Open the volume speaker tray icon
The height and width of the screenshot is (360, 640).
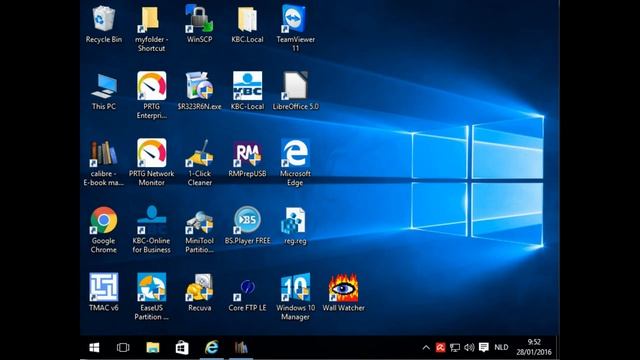469,347
